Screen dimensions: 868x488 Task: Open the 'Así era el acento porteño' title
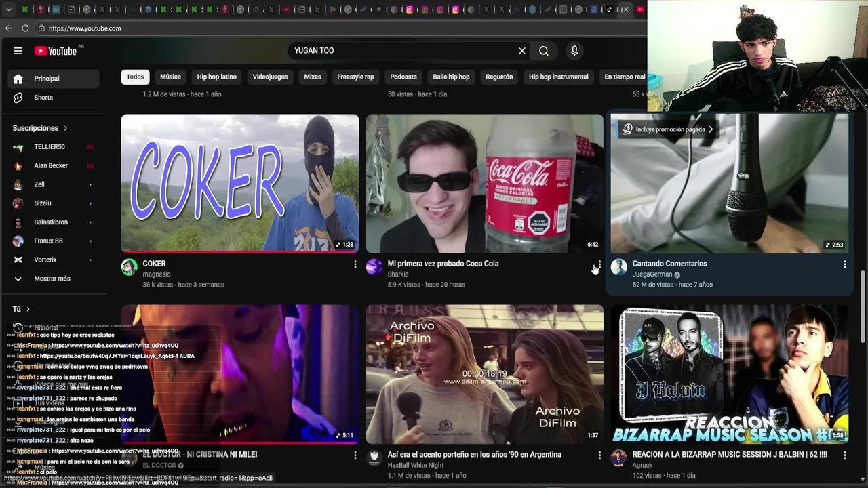[475, 455]
